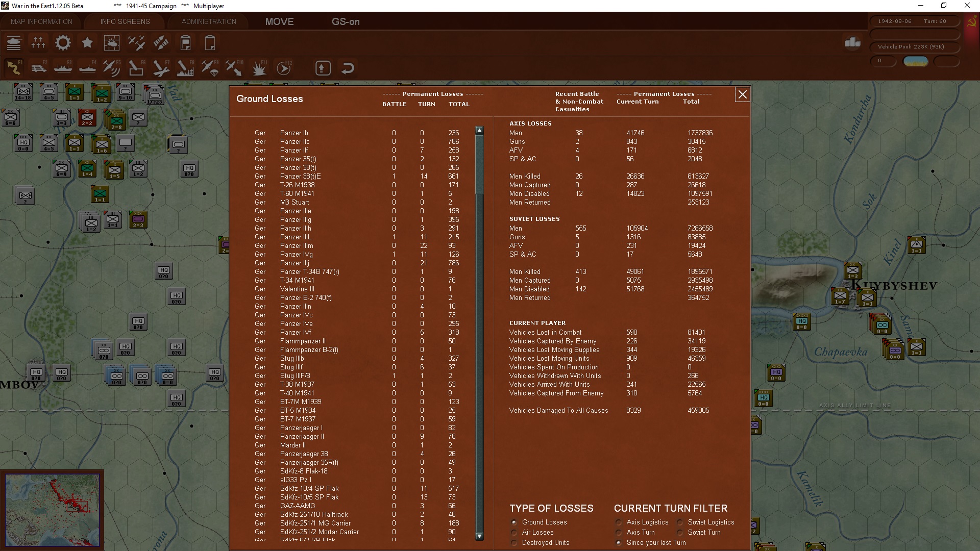This screenshot has width=980, height=551.
Task: Open the flag report document icon
Action: (185, 43)
